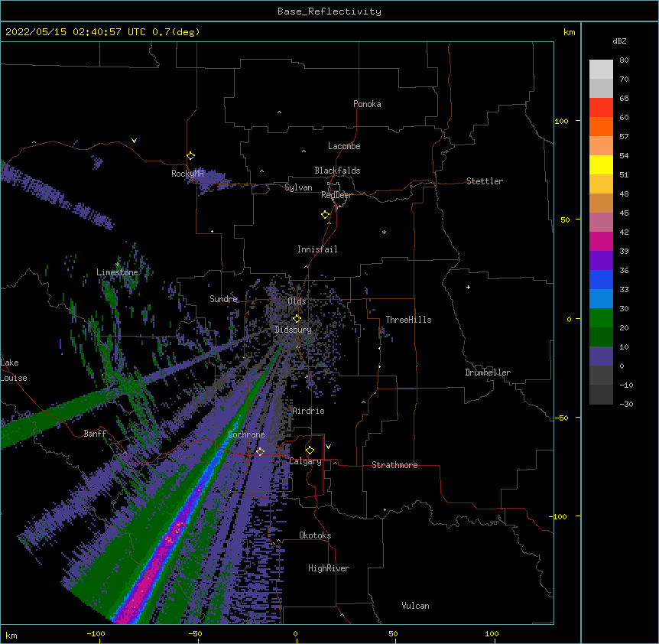Select the slate purple 0-10 dBZ swatch
This screenshot has width=659, height=644.
click(601, 356)
